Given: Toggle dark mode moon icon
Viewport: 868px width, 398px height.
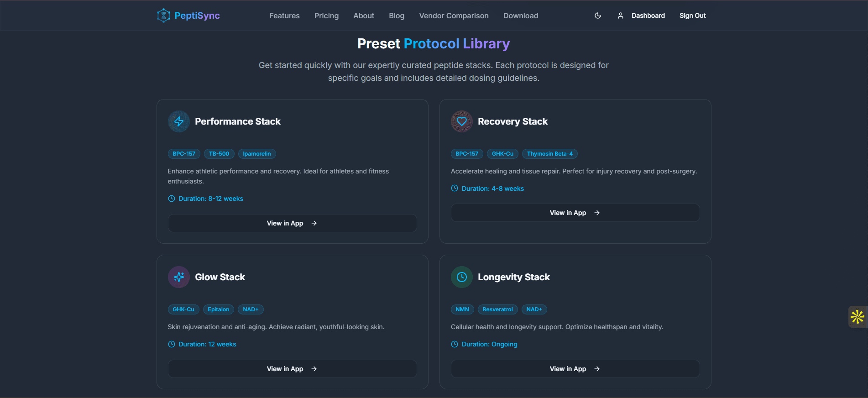Looking at the screenshot, I should [598, 16].
